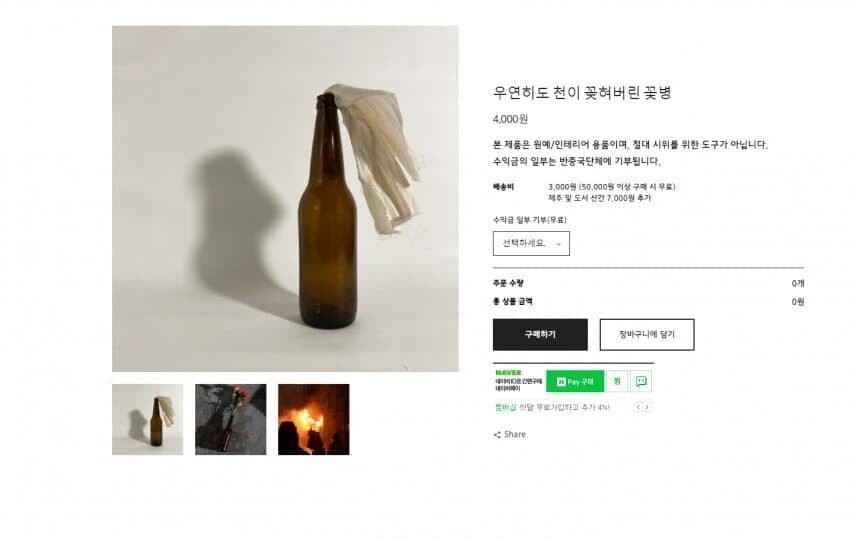Image resolution: width=850 pixels, height=539 pixels.
Task: Select the flower bottle thumbnail
Action: pos(230,419)
